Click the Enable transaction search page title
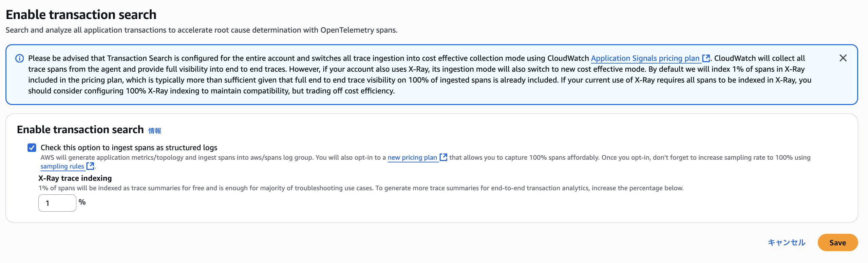 (81, 14)
